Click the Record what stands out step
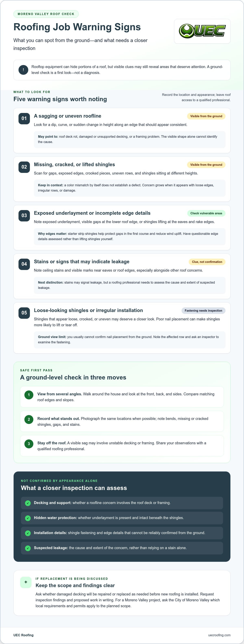Screen dimensions: 244x644 coord(122,421)
